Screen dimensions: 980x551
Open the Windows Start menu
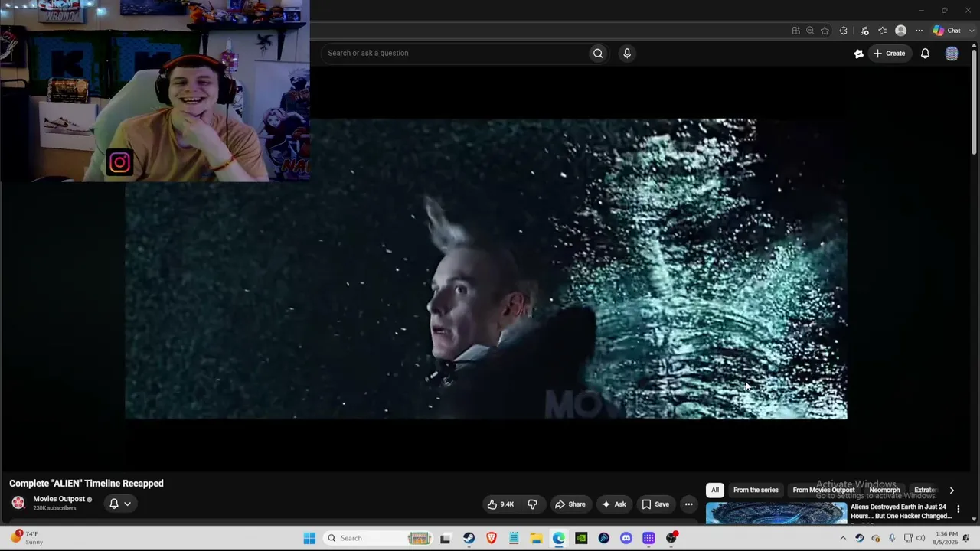[309, 538]
